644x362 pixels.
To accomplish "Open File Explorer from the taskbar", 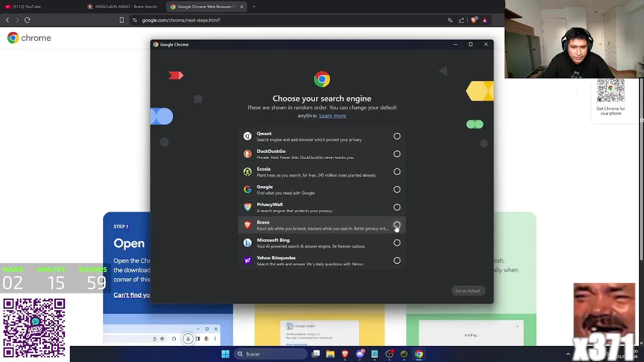I will click(330, 354).
